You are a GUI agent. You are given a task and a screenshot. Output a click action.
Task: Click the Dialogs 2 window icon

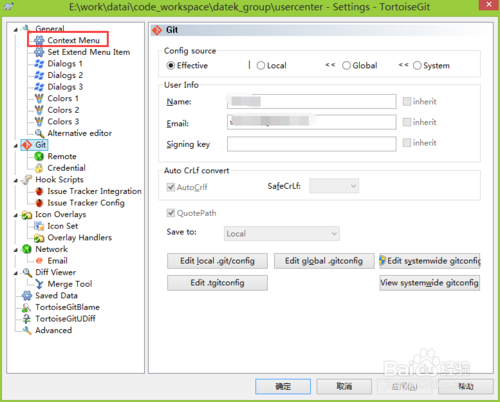click(39, 75)
